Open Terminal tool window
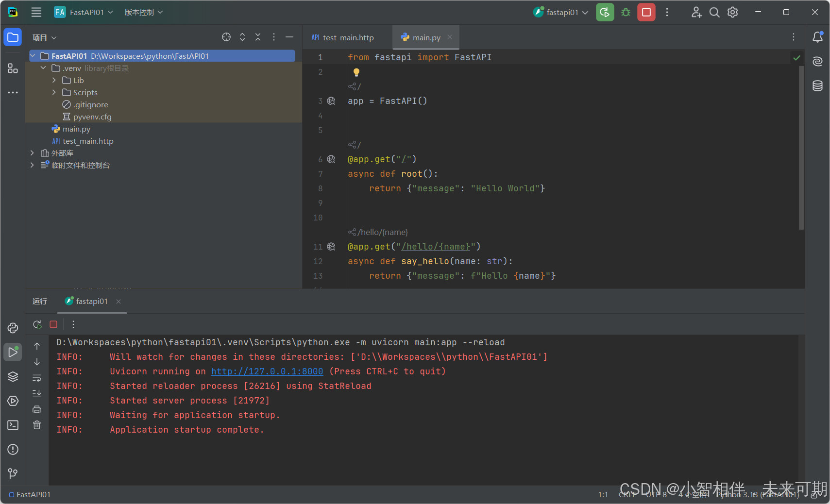Image resolution: width=830 pixels, height=504 pixels. (13, 425)
